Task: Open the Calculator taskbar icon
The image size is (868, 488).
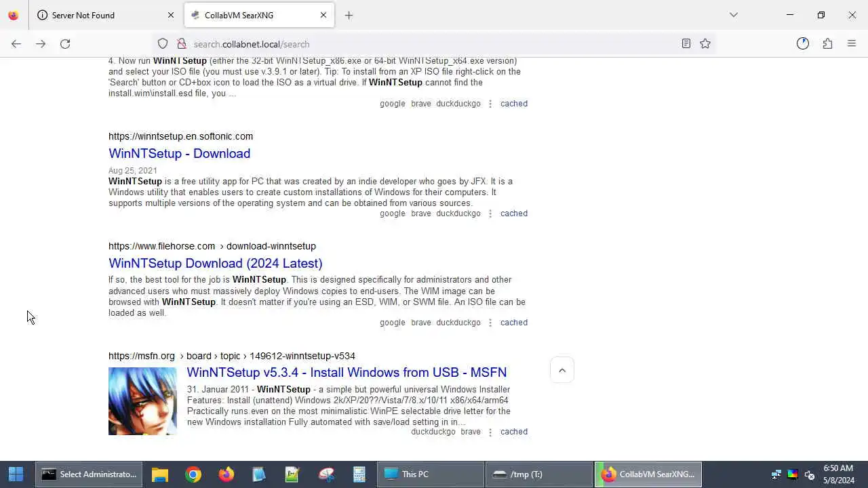Action: [359, 474]
